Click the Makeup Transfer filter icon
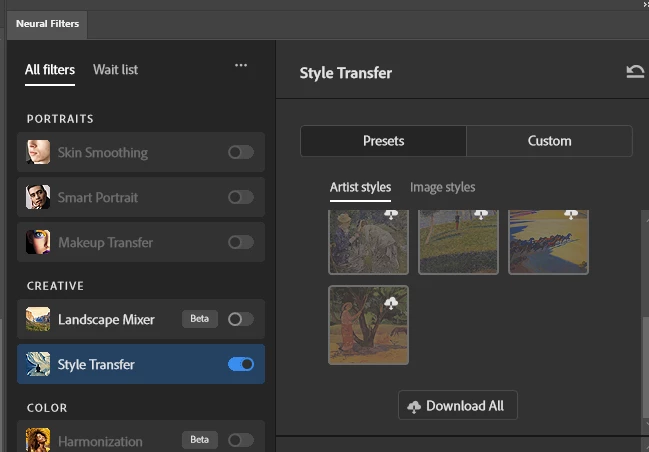Screen dimensions: 649x452 coord(38,242)
